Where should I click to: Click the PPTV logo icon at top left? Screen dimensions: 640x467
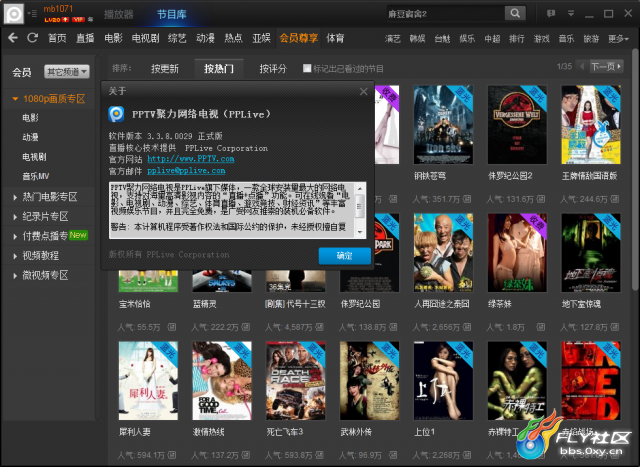13,14
